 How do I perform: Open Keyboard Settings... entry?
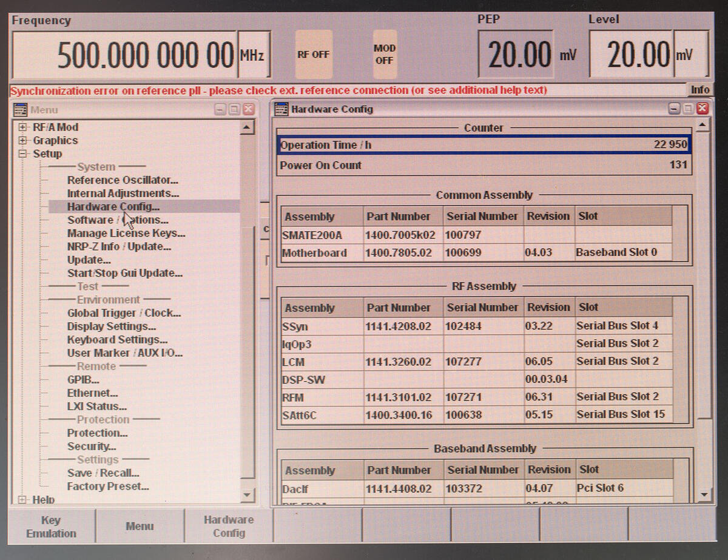click(117, 340)
